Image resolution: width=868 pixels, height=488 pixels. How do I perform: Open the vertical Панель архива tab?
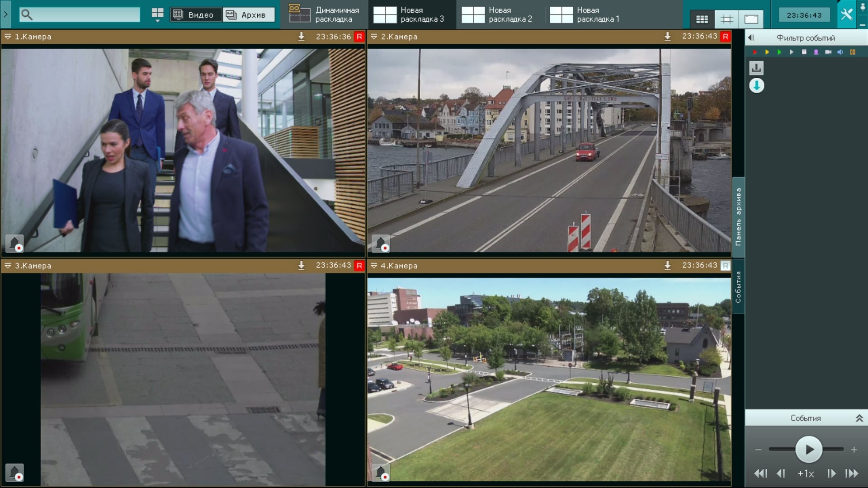(x=738, y=217)
